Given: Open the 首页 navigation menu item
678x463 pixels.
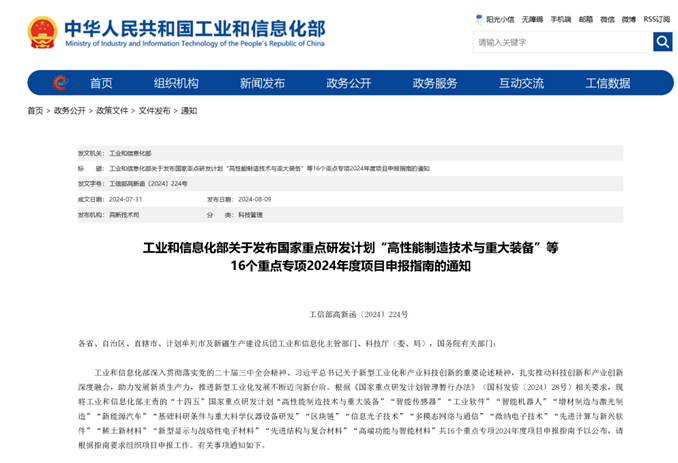Looking at the screenshot, I should coord(101,83).
